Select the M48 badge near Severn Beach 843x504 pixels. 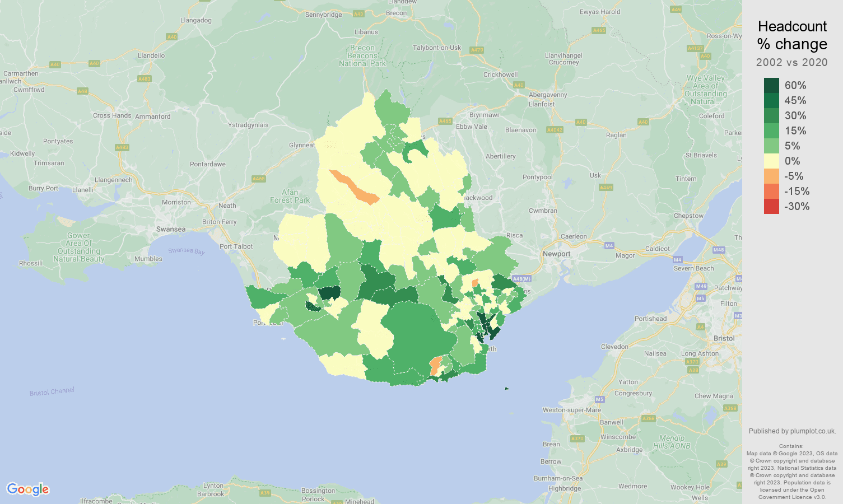tap(718, 251)
